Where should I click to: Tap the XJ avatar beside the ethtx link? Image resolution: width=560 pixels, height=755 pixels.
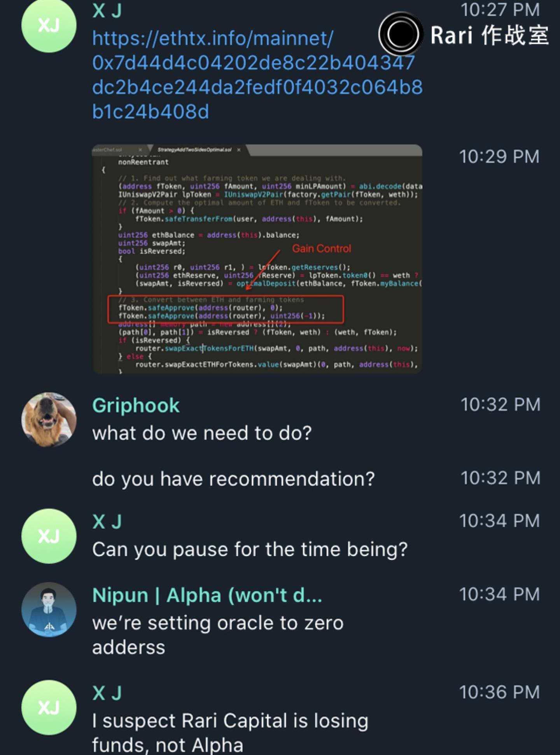click(49, 25)
